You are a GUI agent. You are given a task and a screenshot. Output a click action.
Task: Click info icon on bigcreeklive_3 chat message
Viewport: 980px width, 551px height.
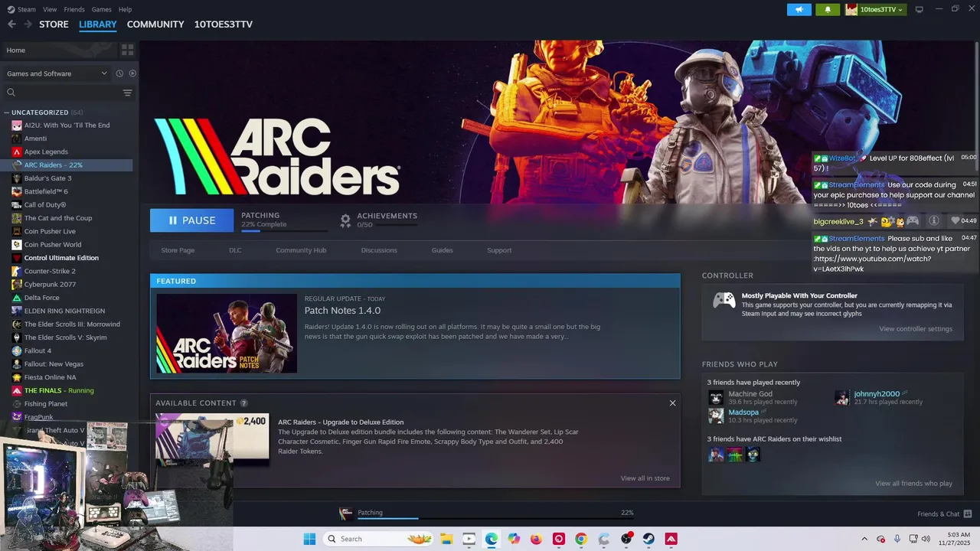point(933,220)
